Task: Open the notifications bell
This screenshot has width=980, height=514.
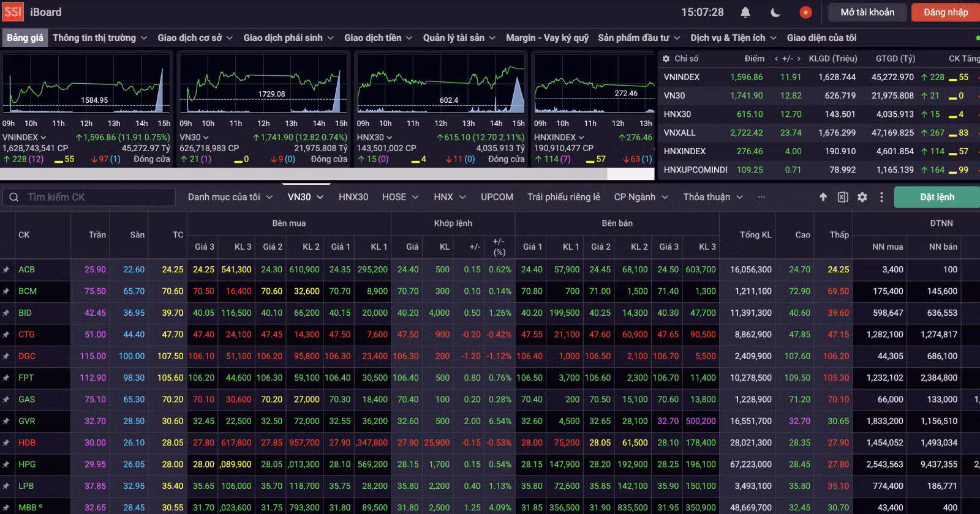Action: [745, 12]
